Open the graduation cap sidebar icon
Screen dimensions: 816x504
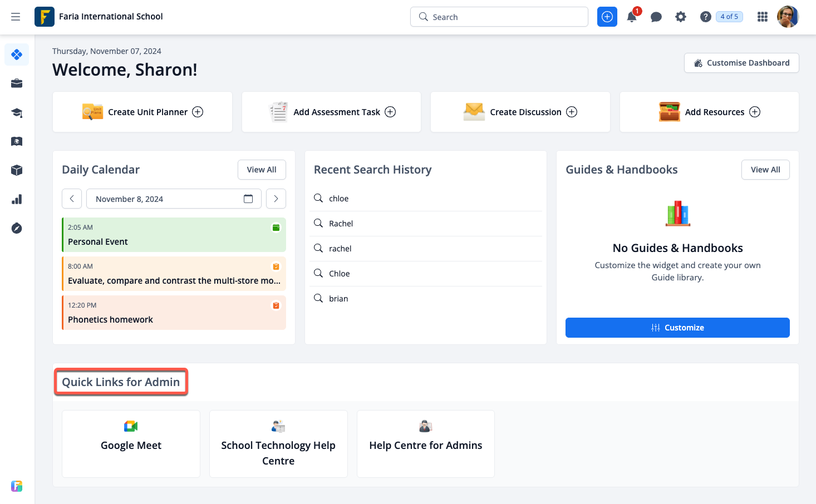(17, 113)
